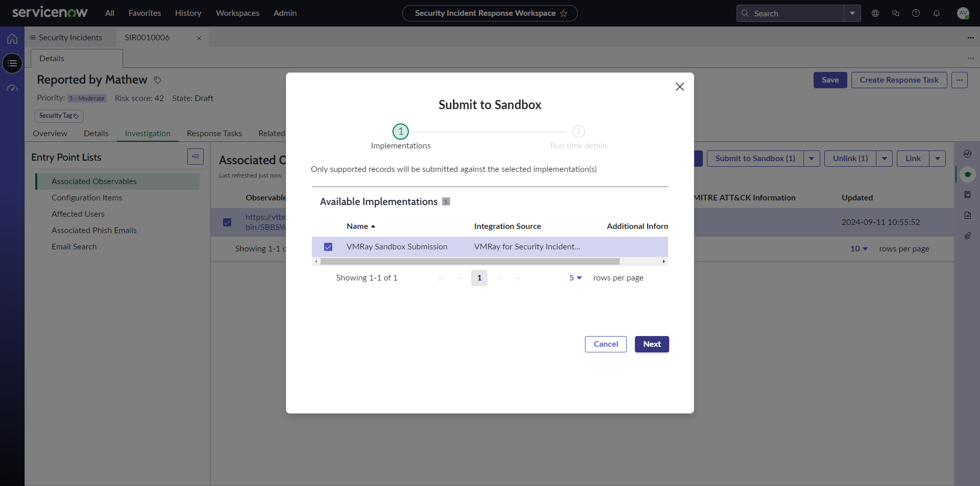Open the attachments paperclip icon
The image size is (980, 486).
(967, 236)
